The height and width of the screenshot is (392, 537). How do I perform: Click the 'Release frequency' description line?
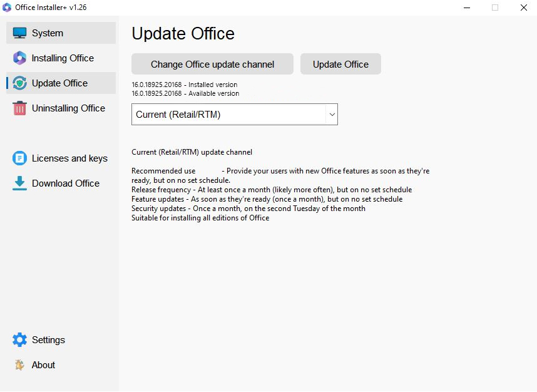(272, 190)
